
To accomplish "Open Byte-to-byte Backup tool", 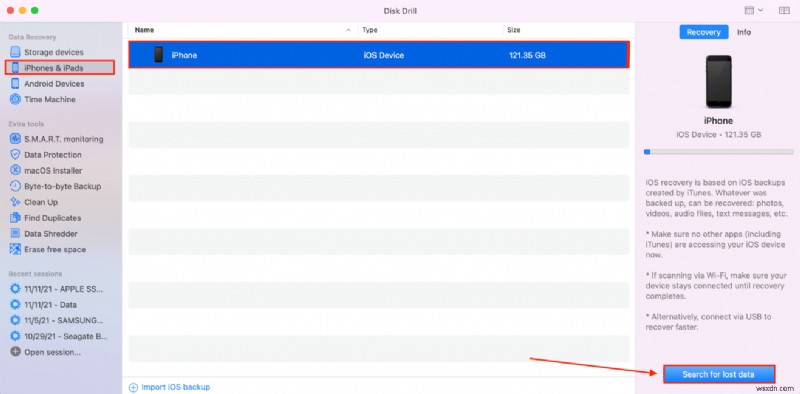I will coord(56,186).
